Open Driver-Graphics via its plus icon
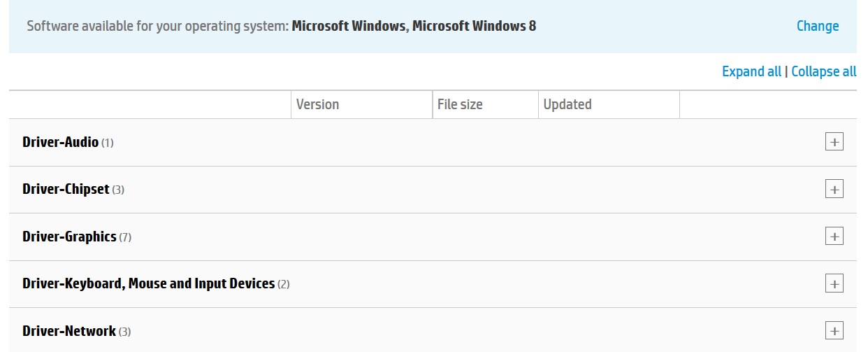 coord(834,236)
